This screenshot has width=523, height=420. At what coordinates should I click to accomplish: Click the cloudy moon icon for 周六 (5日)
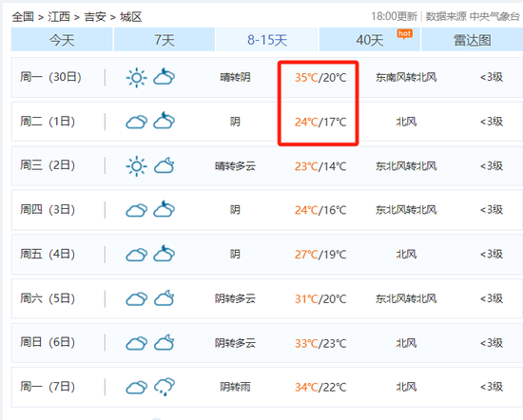point(165,297)
